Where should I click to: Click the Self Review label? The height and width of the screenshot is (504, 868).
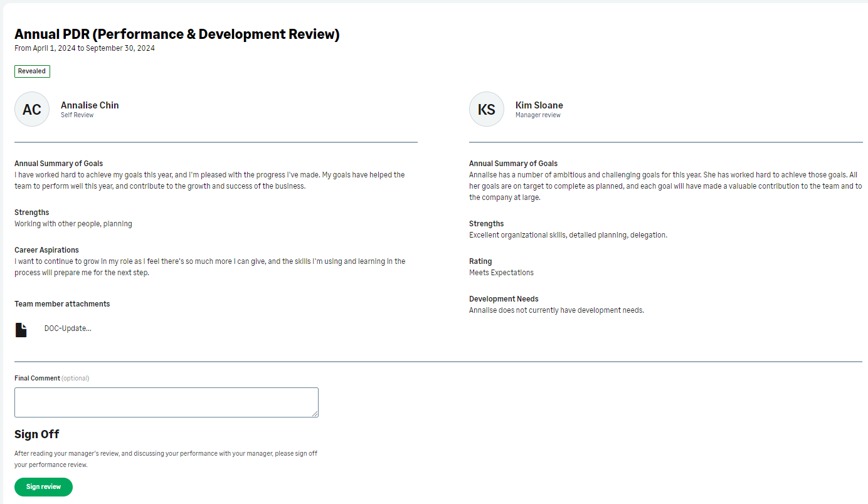(77, 115)
